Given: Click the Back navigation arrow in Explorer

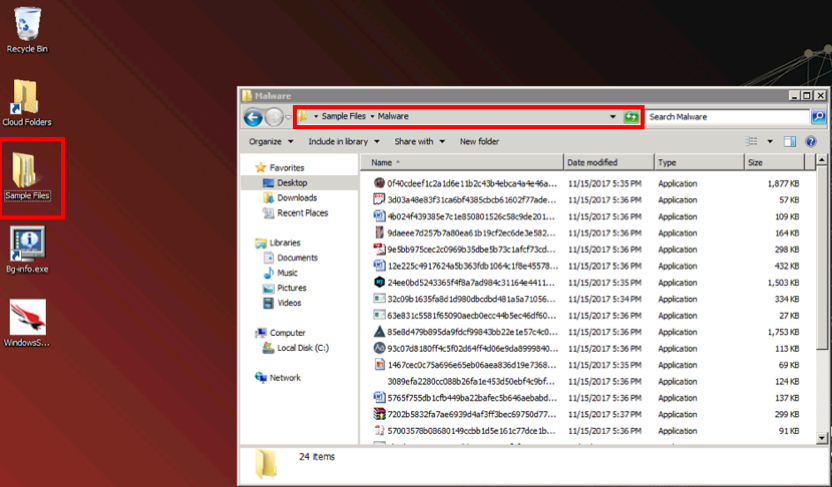Looking at the screenshot, I should (x=253, y=117).
